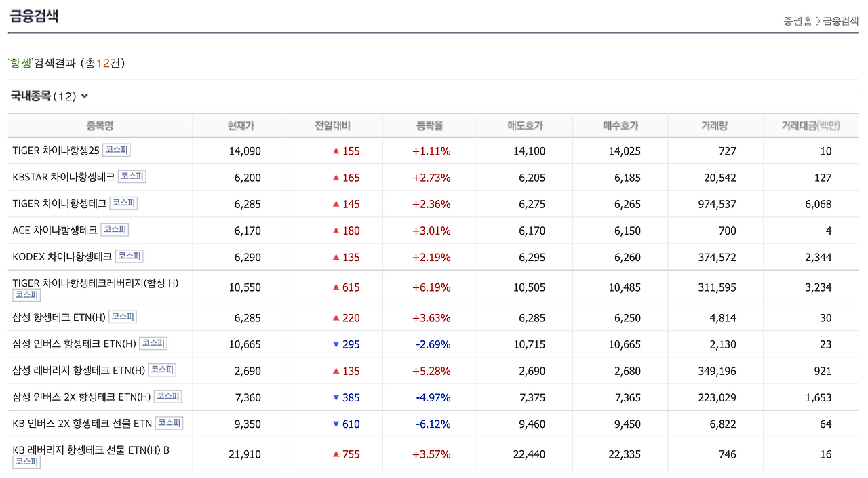Viewport: 868px width, 478px height.
Task: Click the blue down triangle for 삼성 인버스 항셍테크 ETN(H)
Action: point(335,344)
